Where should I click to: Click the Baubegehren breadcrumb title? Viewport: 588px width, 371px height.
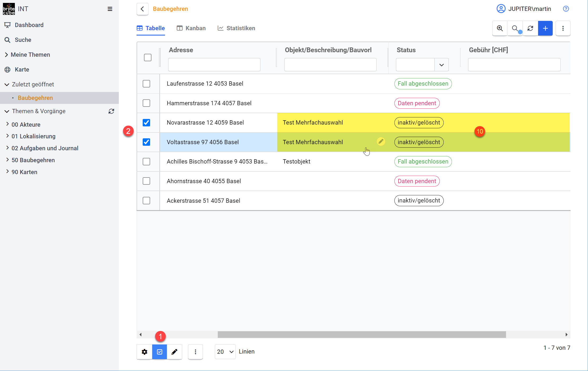171,9
